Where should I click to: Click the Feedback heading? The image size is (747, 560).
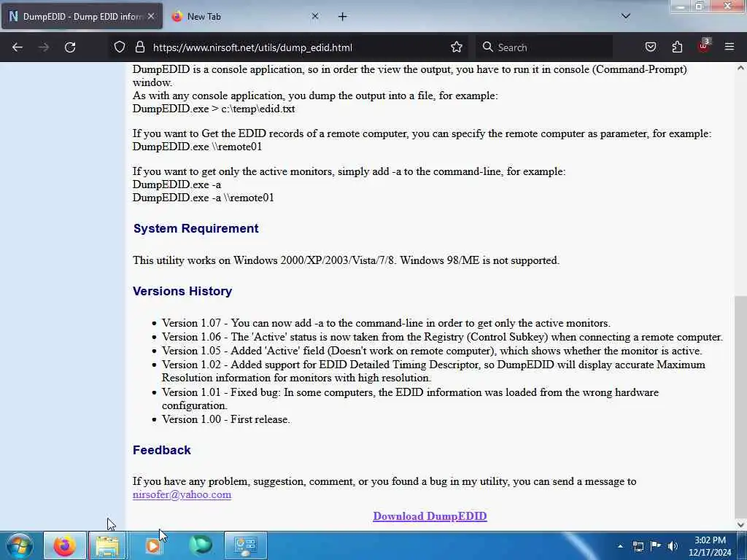pyautogui.click(x=161, y=450)
